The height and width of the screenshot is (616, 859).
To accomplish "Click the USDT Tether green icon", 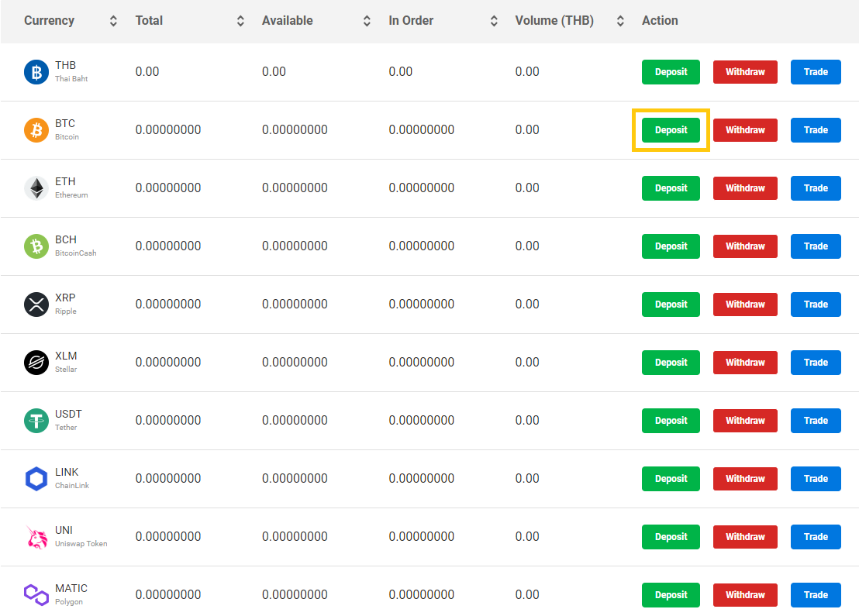I will click(36, 421).
